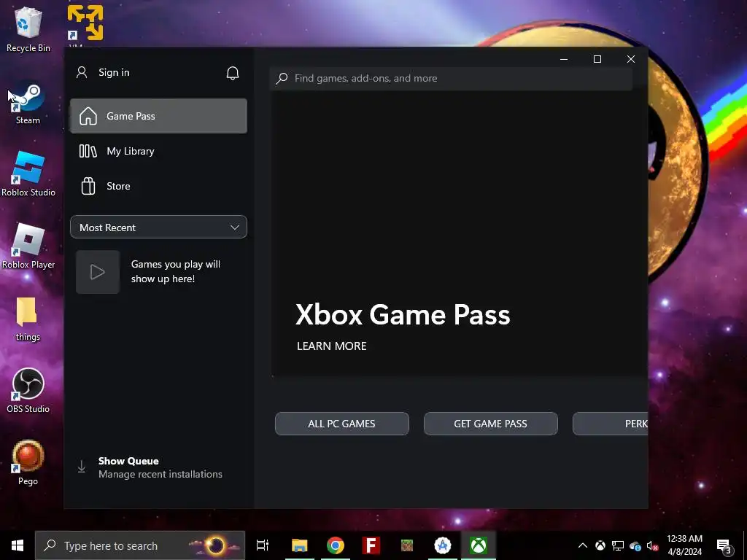Open My Library in sidebar
The image size is (747, 560).
158,152
